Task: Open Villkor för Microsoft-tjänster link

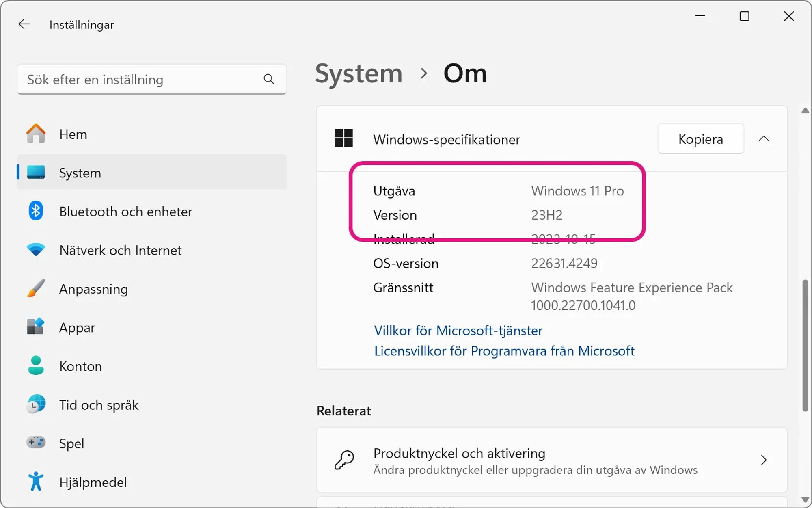Action: tap(458, 331)
